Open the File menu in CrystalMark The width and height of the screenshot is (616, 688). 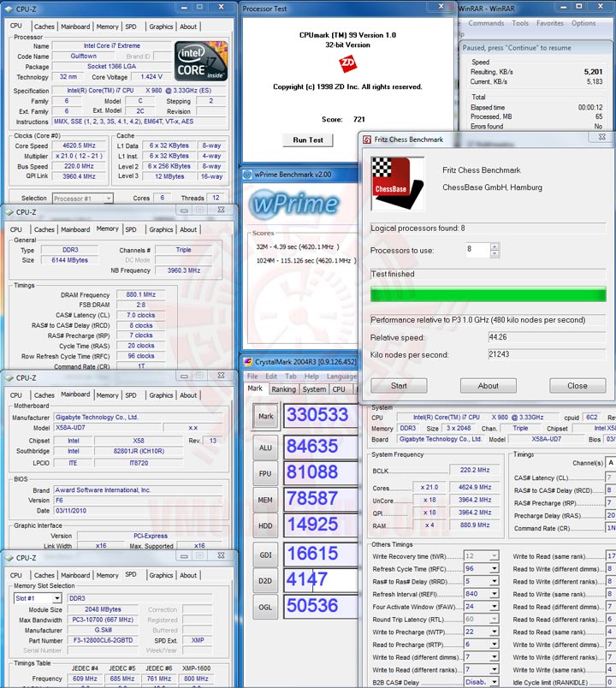coord(252,377)
